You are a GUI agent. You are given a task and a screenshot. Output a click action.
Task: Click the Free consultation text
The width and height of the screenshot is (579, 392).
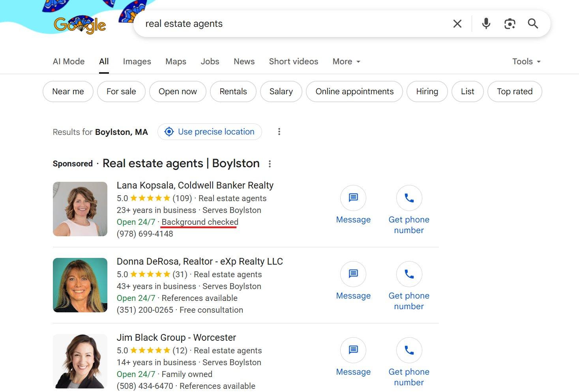coord(212,310)
